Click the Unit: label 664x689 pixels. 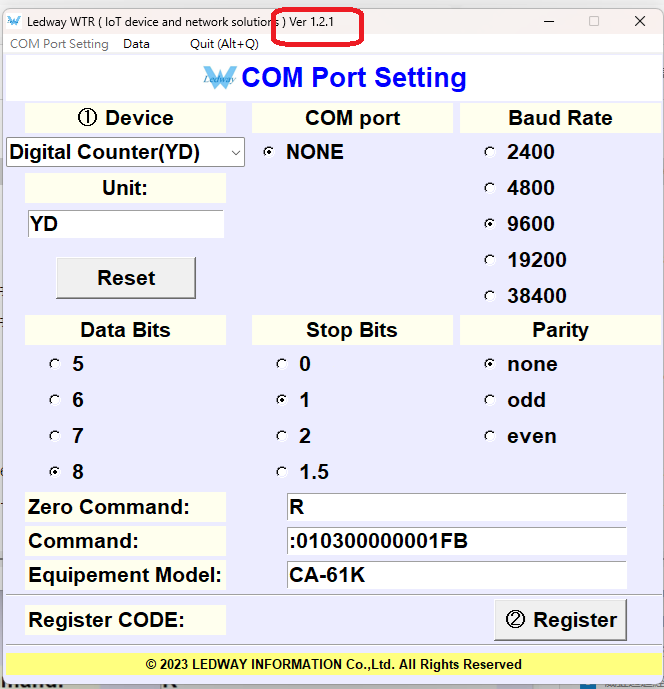[x=126, y=188]
